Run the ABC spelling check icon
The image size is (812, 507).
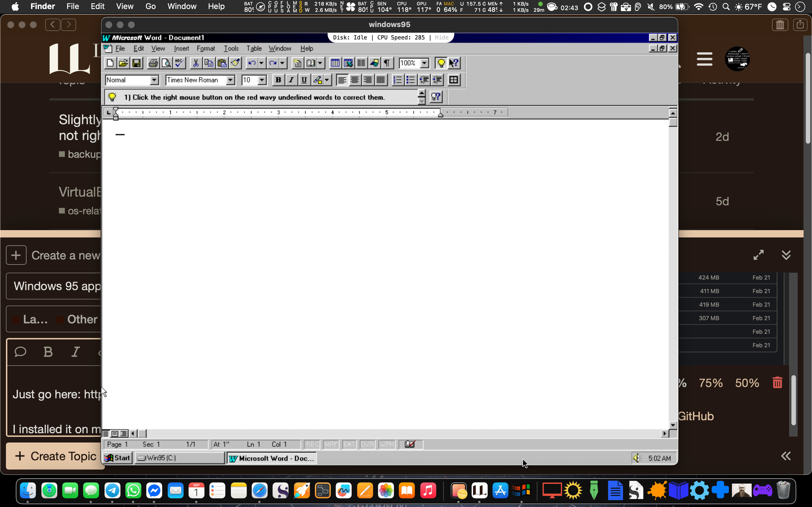(179, 63)
